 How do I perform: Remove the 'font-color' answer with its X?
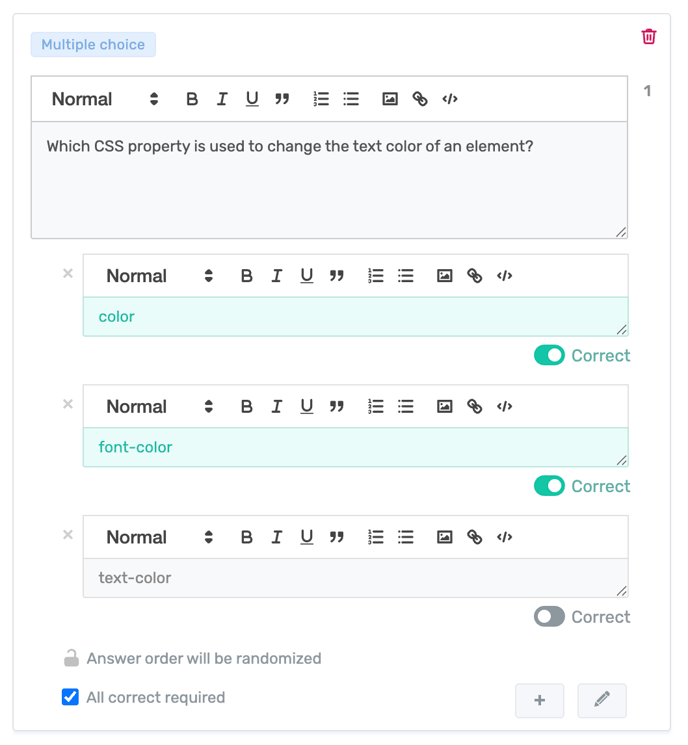[x=68, y=404]
